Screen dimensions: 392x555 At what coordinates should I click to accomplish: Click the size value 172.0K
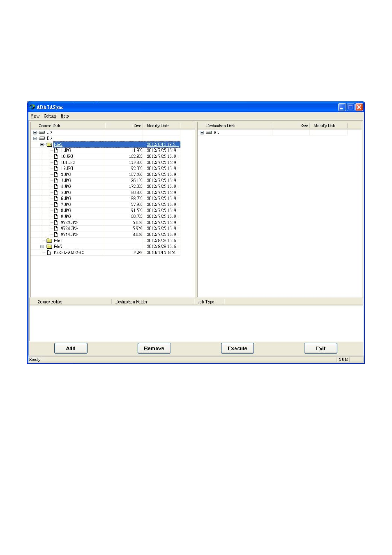(136, 186)
